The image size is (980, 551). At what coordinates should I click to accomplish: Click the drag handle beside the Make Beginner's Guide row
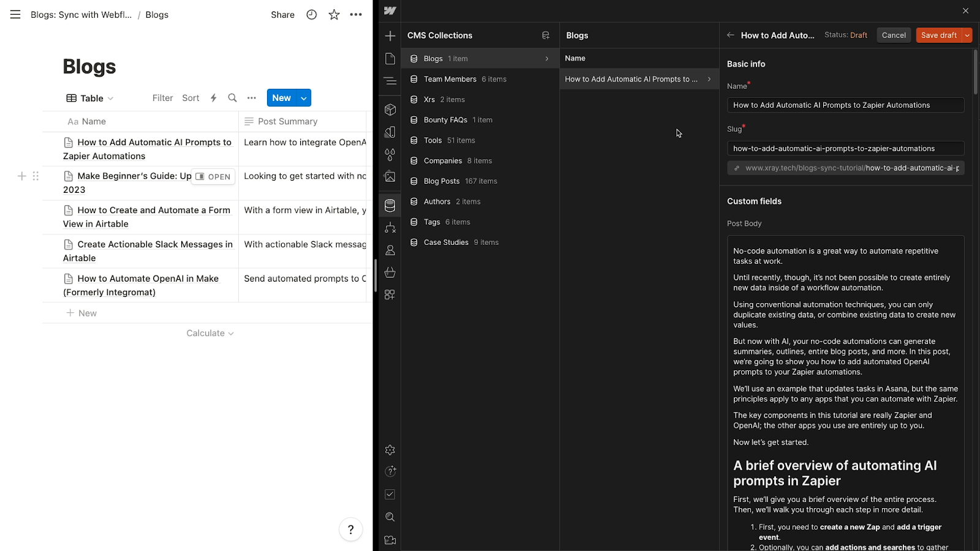36,176
